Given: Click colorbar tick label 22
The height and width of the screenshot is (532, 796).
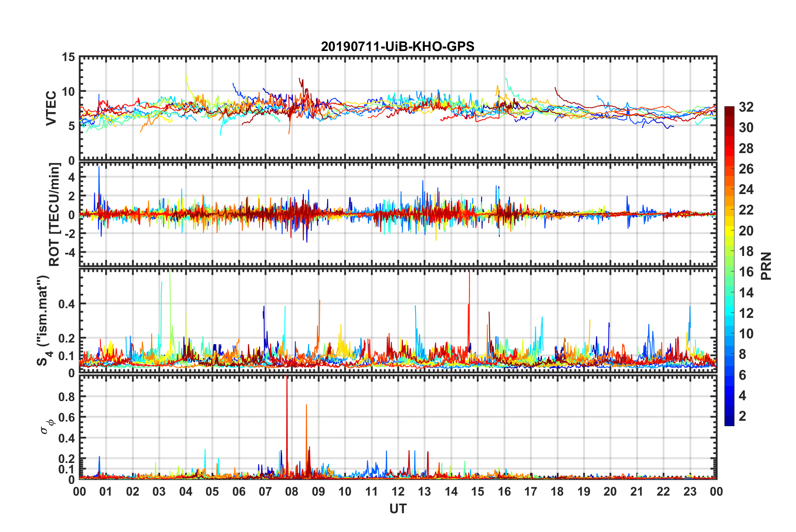Looking at the screenshot, I should pos(746,210).
